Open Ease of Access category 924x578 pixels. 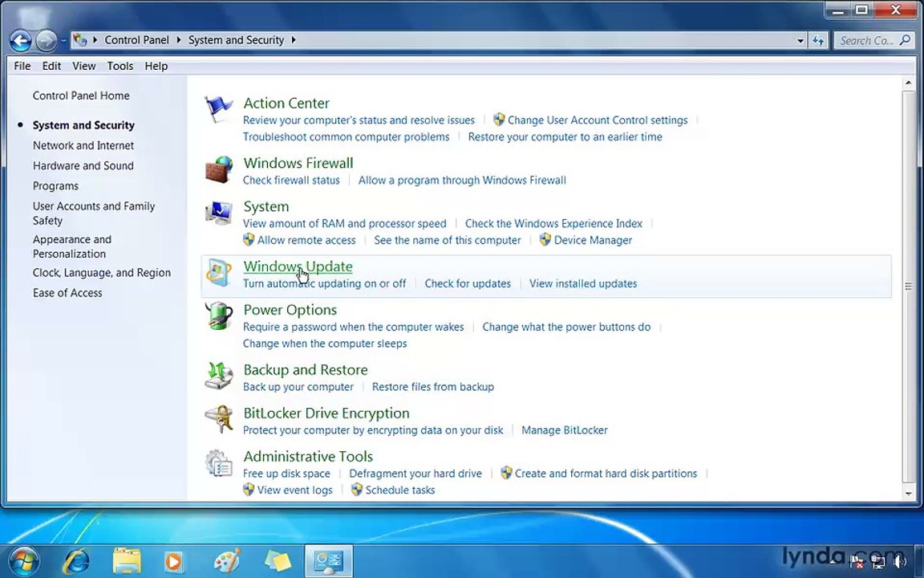(67, 292)
